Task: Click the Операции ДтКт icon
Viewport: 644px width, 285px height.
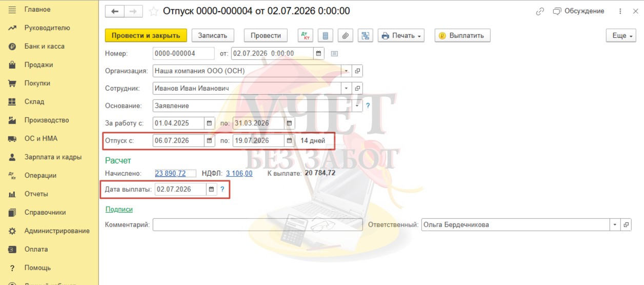Action: coord(12,176)
